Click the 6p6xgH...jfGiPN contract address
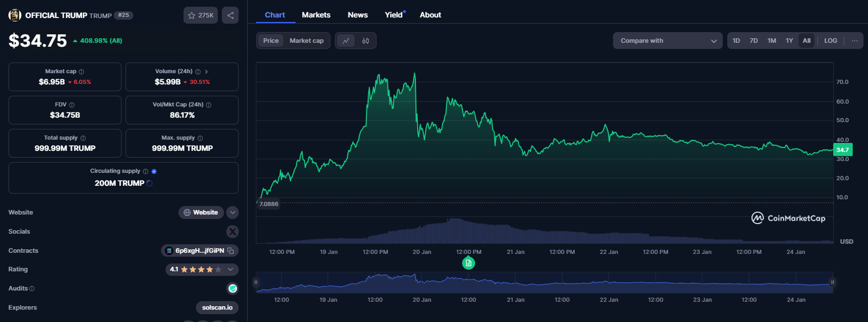 click(x=200, y=251)
